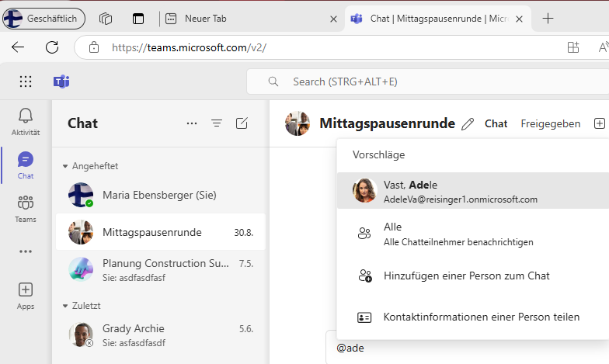Click the address bar URL teams.microsoft.com
This screenshot has height=364, width=609.
[x=189, y=47]
